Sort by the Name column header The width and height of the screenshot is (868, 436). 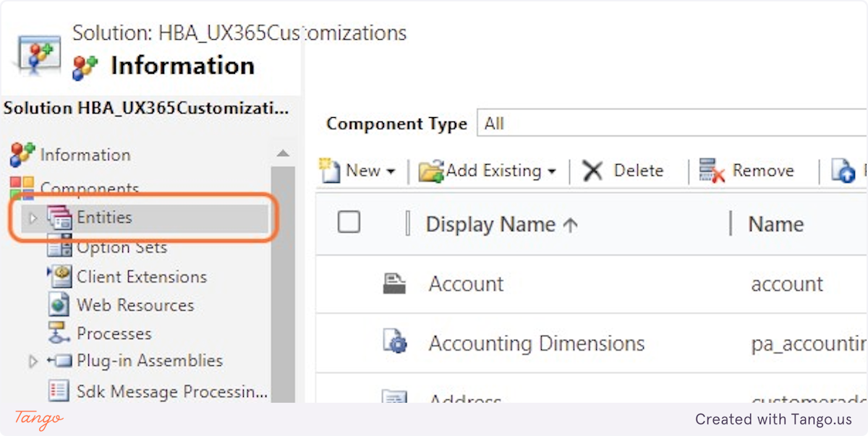(x=776, y=224)
